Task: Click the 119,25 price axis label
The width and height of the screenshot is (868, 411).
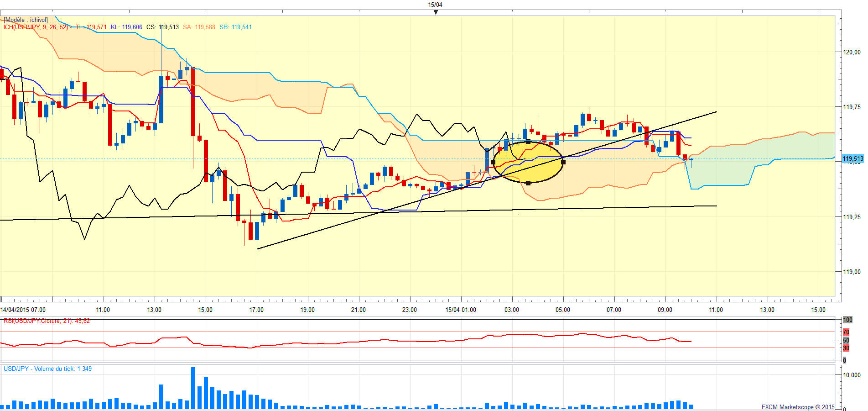Action: click(852, 217)
